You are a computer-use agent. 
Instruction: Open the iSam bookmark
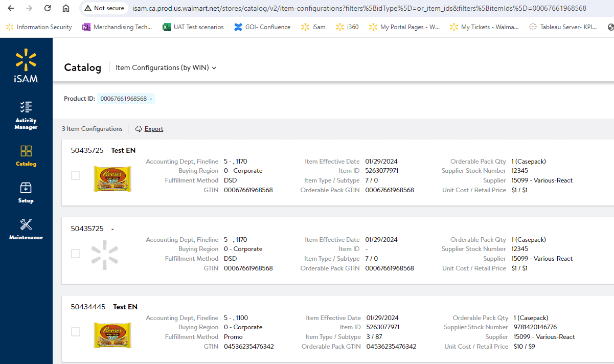coord(313,27)
